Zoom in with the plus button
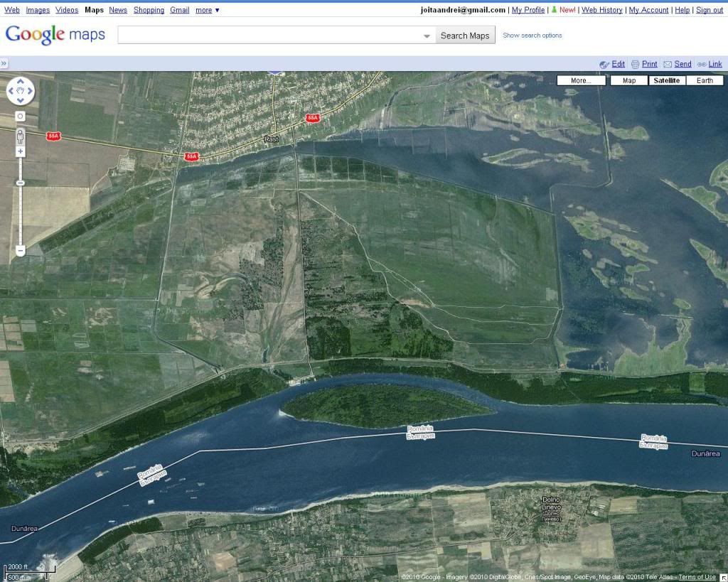Image resolution: width=728 pixels, height=582 pixels. coord(21,151)
